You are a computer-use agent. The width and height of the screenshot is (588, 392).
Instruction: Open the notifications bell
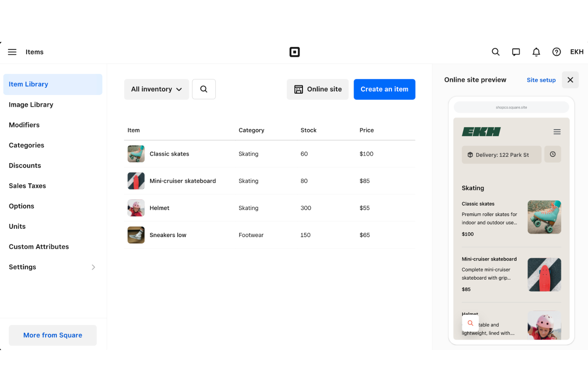[x=536, y=52]
